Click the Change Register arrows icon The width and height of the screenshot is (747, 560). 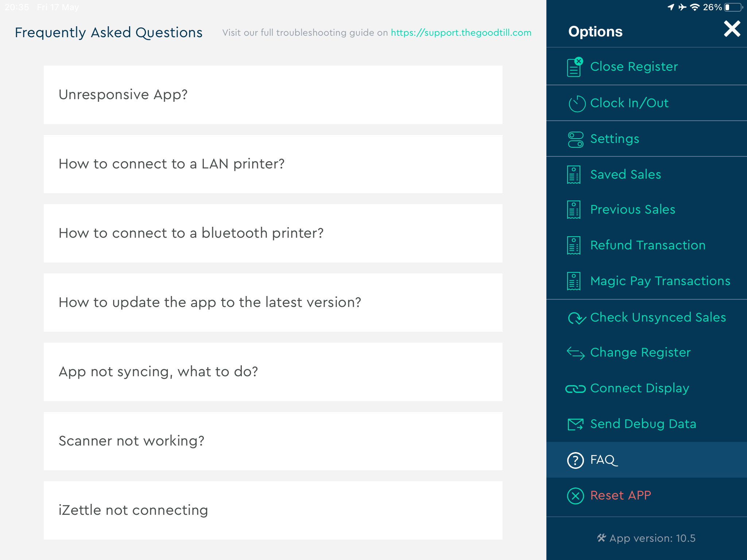point(576,353)
